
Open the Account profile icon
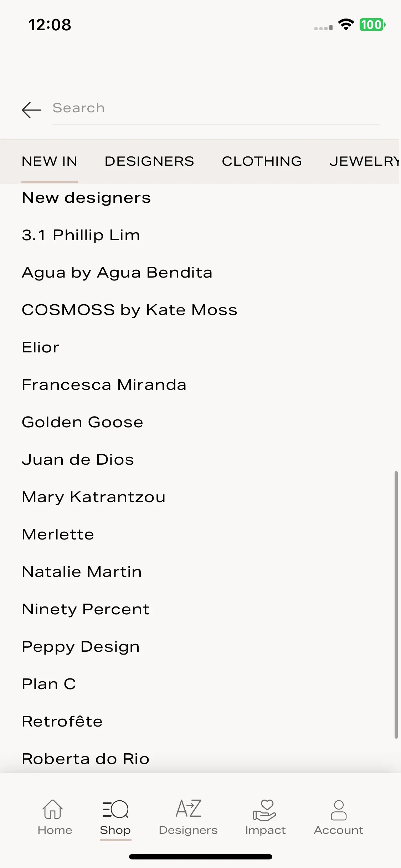[339, 810]
